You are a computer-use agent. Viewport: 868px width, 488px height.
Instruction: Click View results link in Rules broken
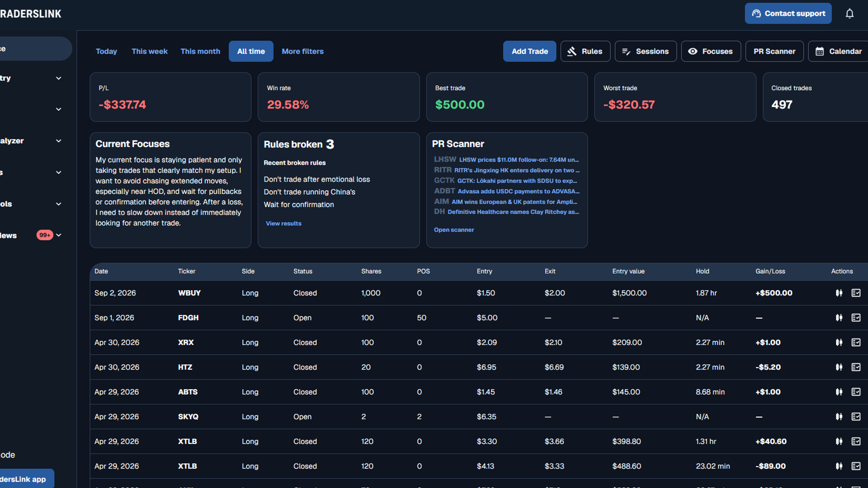click(283, 223)
